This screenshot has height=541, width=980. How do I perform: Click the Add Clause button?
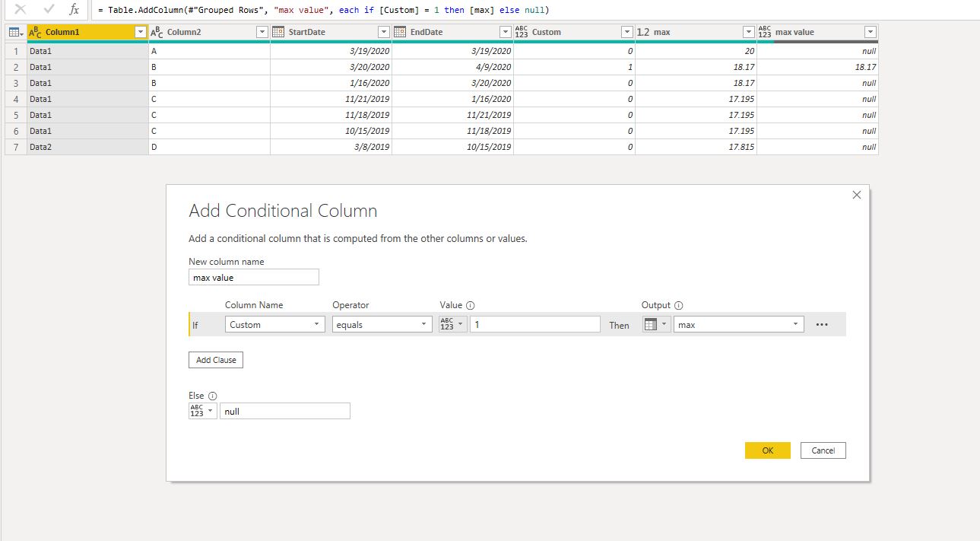[216, 360]
